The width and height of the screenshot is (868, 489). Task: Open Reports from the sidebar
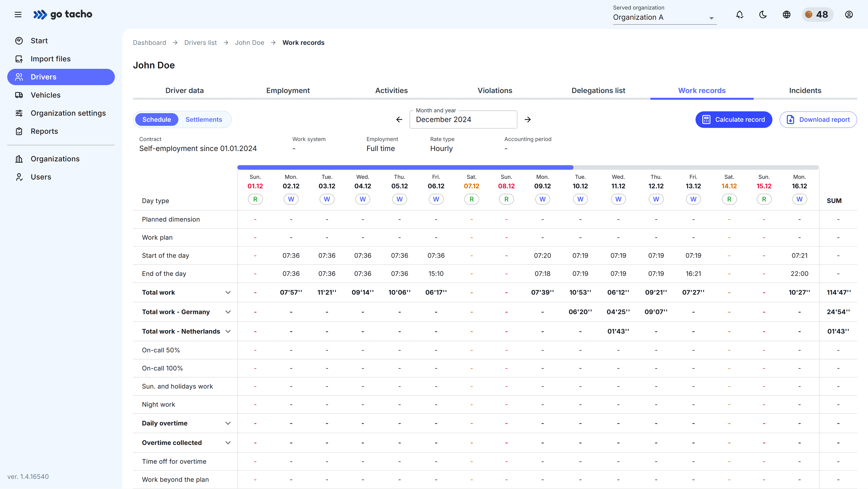click(44, 131)
